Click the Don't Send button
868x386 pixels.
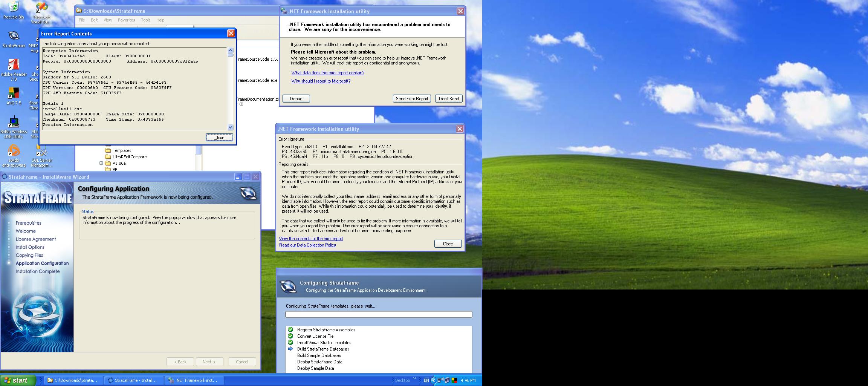[448, 99]
